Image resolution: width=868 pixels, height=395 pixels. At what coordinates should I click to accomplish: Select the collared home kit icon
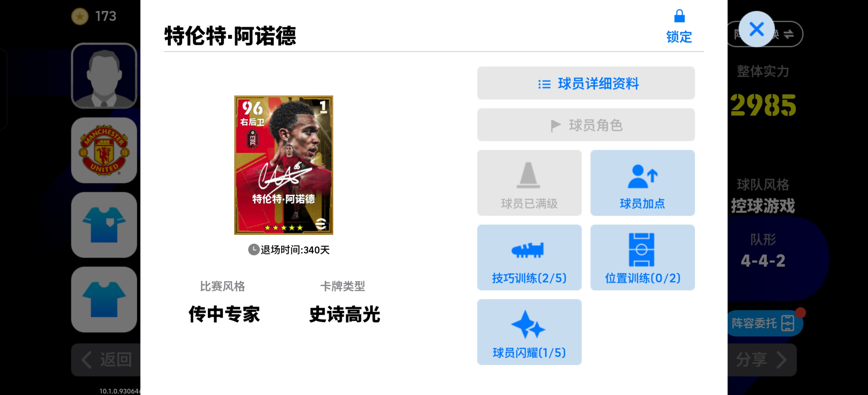(104, 225)
